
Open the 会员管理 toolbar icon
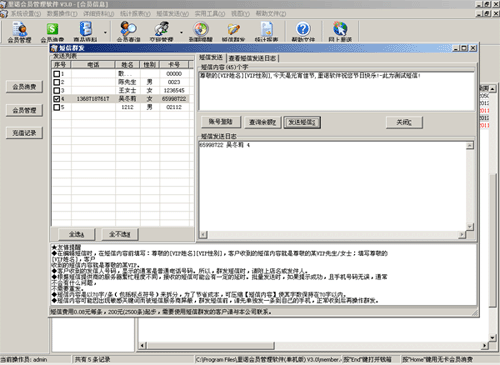19,32
